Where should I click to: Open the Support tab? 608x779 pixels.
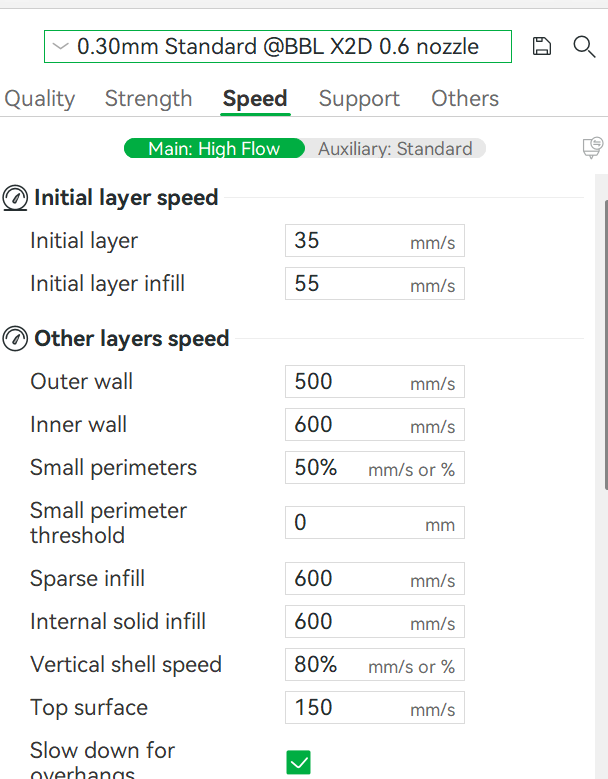tap(359, 98)
